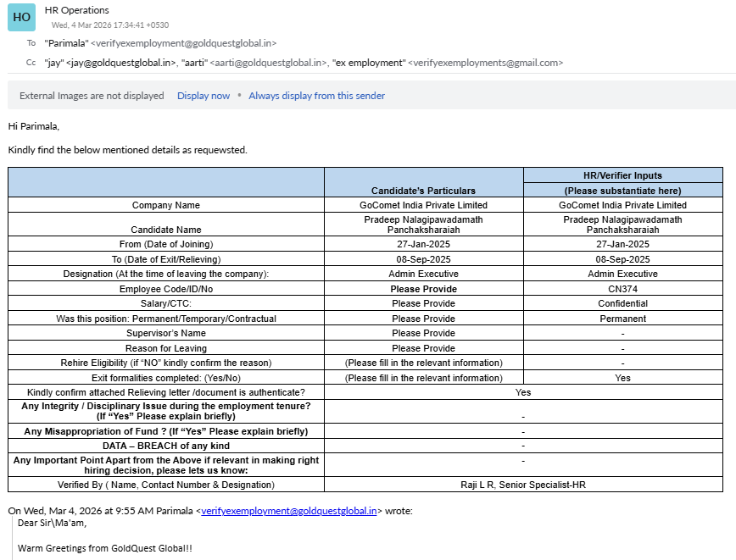Click the email timestamp Wed, 4 Mar 2026
Image resolution: width=736 pixels, height=560 pixels.
(x=109, y=25)
